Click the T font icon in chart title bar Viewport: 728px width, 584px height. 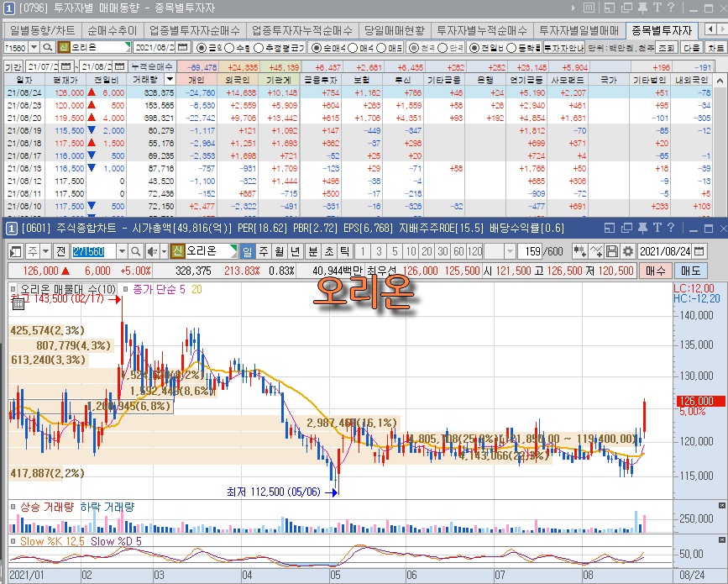coord(657,228)
